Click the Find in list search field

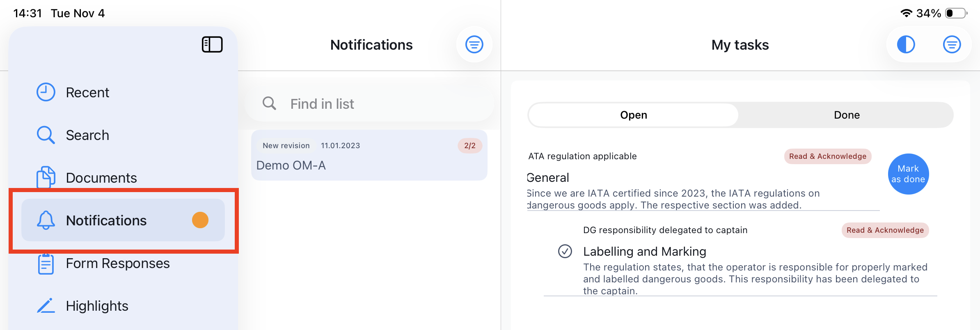[x=369, y=104]
